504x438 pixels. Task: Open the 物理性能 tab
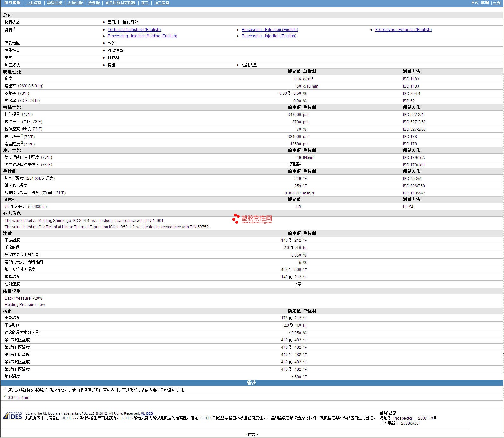click(x=54, y=3)
